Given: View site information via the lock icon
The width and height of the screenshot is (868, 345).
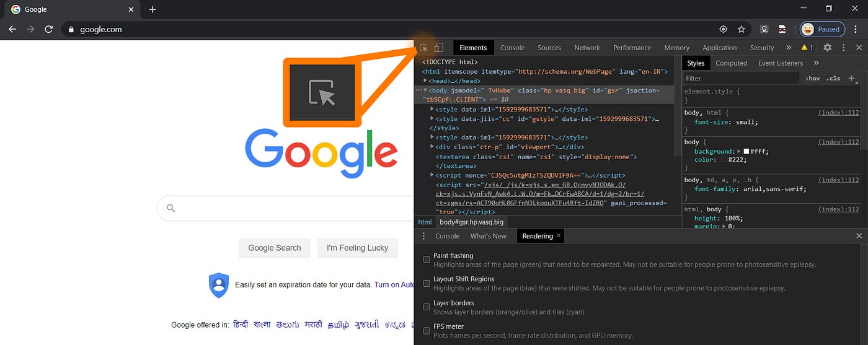Looking at the screenshot, I should 71,29.
